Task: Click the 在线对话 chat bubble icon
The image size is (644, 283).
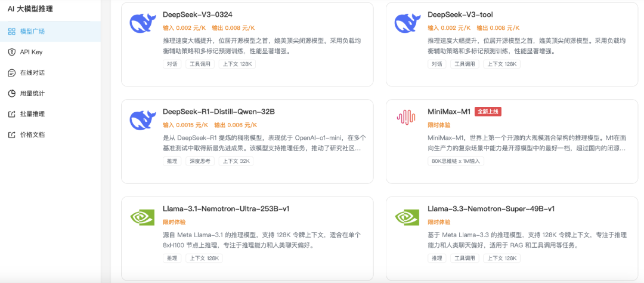Action: point(12,73)
